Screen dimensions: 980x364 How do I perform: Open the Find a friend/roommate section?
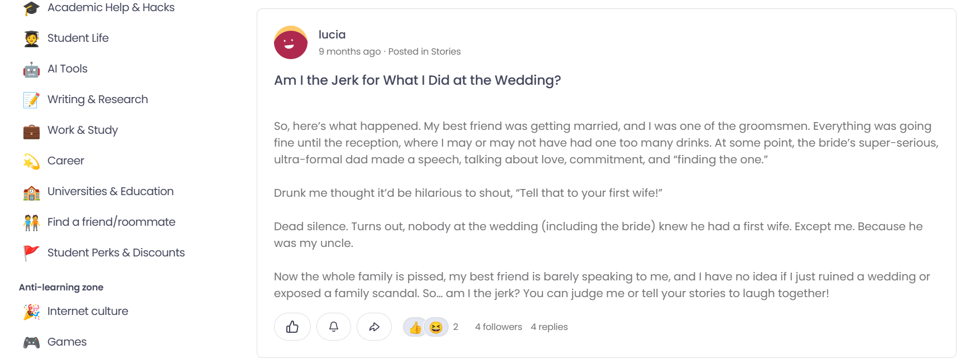pyautogui.click(x=112, y=222)
